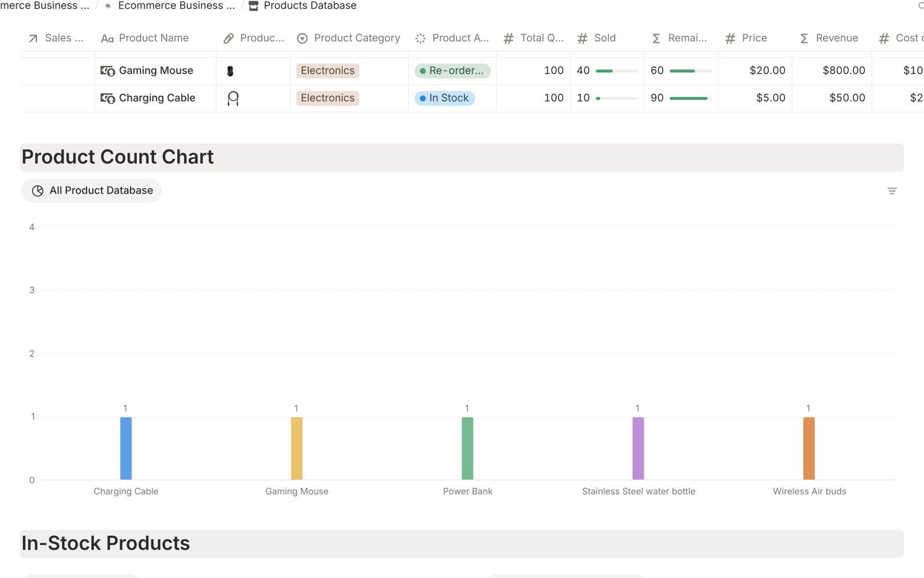Image resolution: width=924 pixels, height=578 pixels.
Task: Click the formula icon of Remaining column
Action: click(656, 39)
